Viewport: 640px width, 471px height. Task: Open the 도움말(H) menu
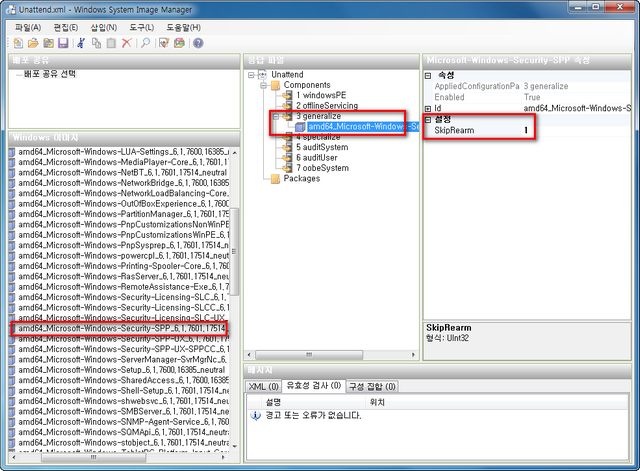[183, 27]
